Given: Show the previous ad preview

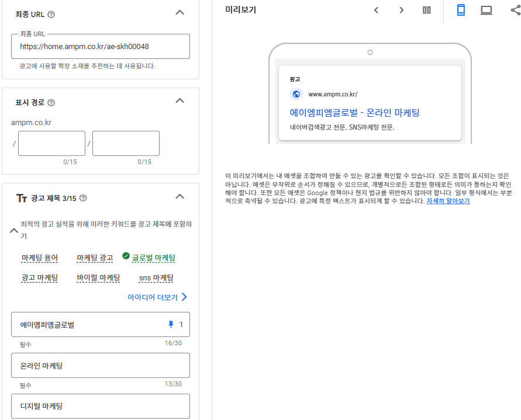Looking at the screenshot, I should click(x=376, y=11).
